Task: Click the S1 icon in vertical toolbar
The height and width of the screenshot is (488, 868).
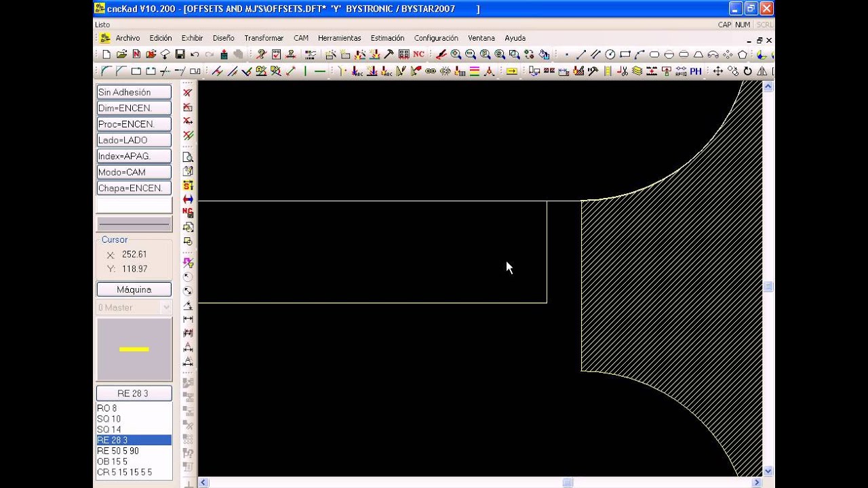Action: point(188,185)
